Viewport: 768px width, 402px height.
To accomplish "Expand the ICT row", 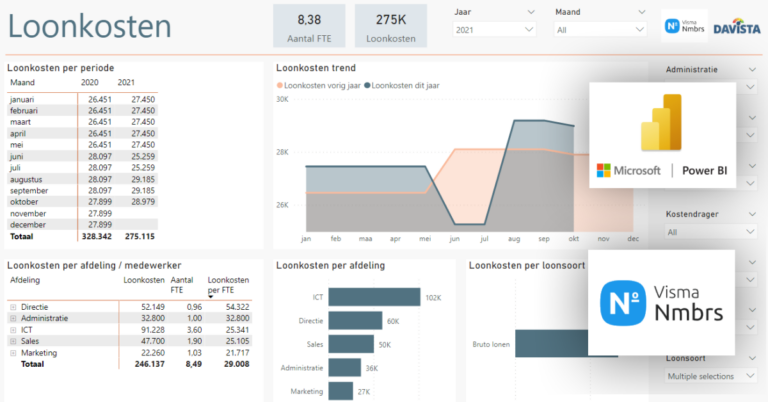I will point(13,330).
